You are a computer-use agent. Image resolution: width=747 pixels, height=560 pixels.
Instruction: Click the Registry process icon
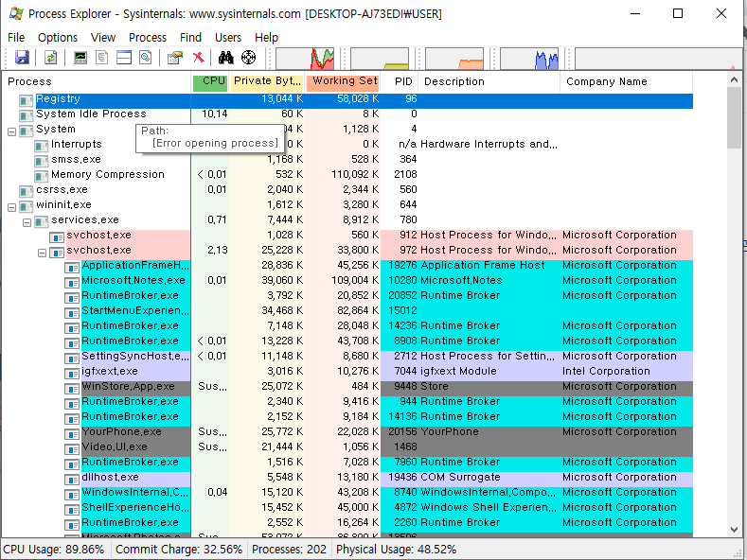[26, 100]
